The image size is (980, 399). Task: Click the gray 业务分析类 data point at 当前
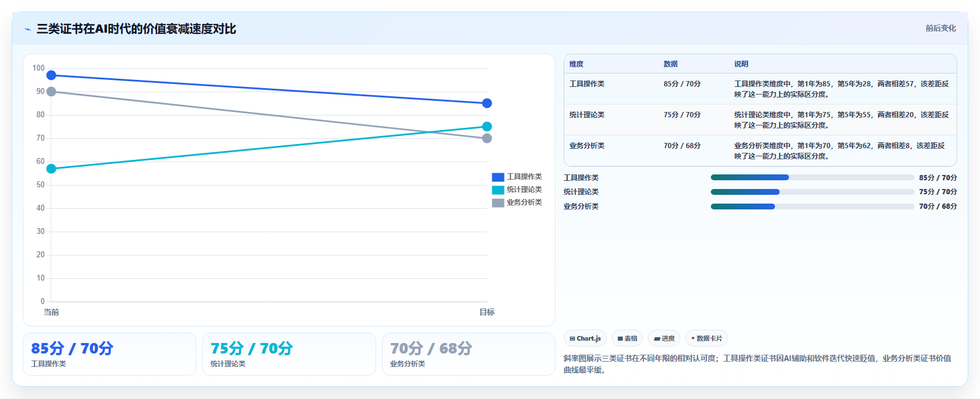coord(51,92)
